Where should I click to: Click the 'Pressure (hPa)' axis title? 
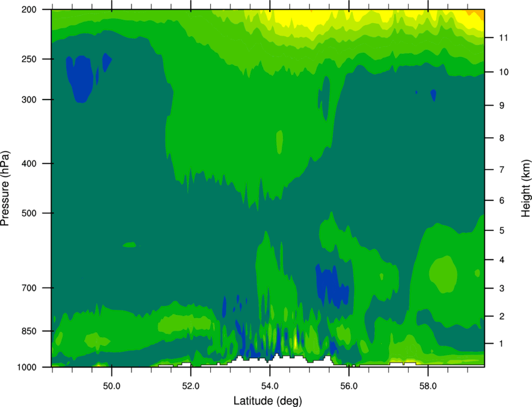[5, 188]
